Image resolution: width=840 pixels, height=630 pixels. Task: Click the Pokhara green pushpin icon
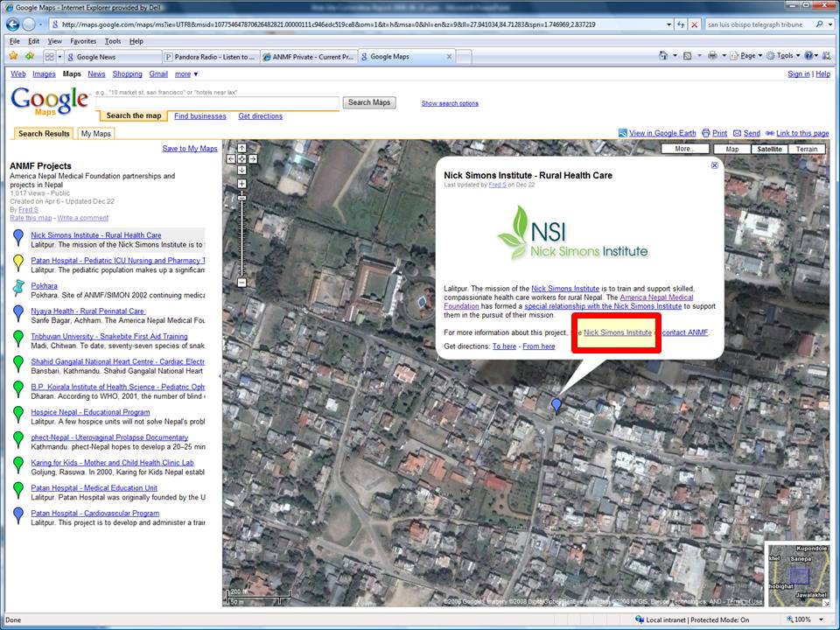click(18, 287)
